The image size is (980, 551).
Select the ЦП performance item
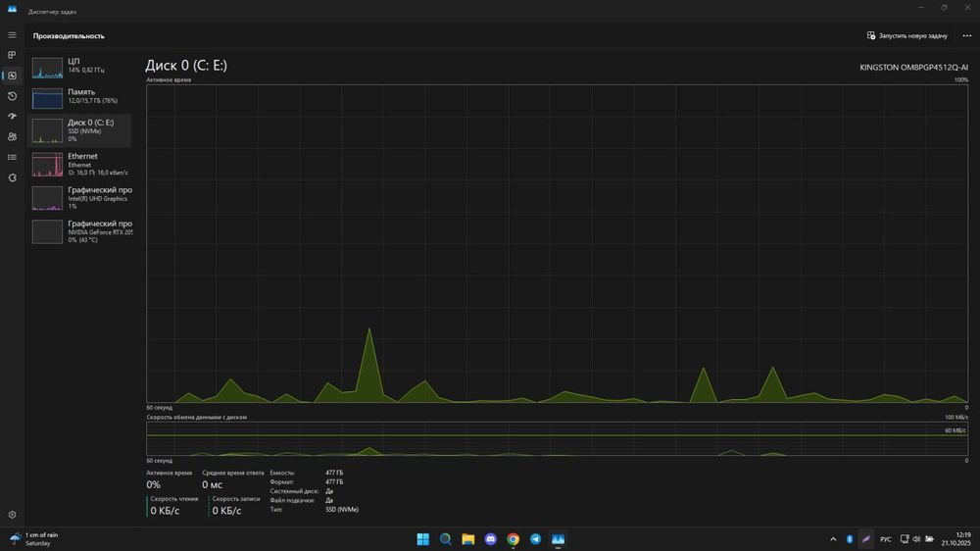pyautogui.click(x=80, y=67)
